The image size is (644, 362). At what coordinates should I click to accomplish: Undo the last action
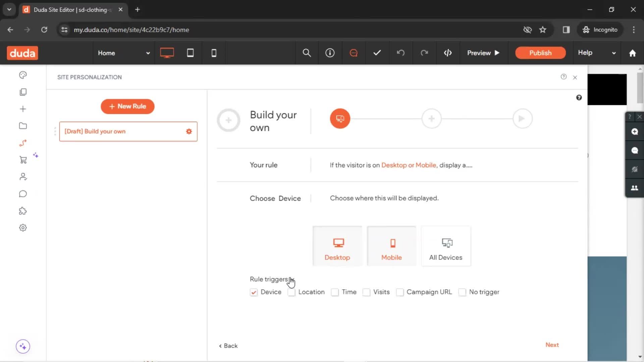coord(400,53)
